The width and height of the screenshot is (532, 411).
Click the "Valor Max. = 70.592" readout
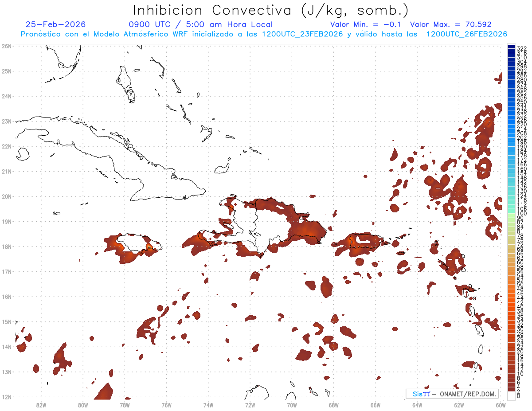click(451, 24)
